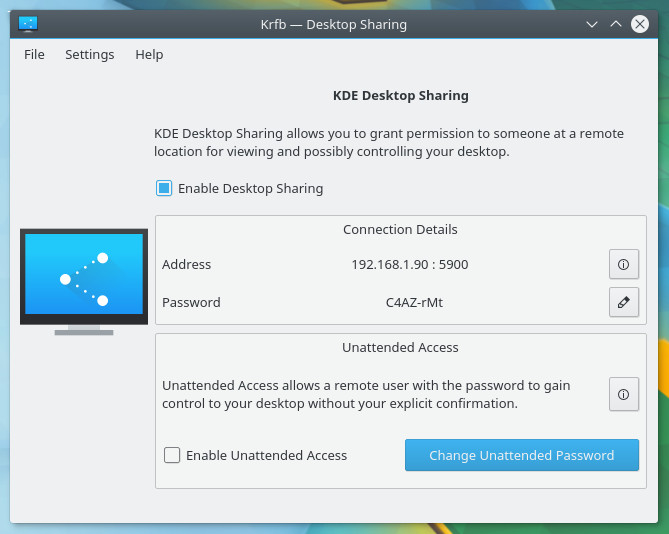
Task: Maximize the Krfb window
Action: [x=616, y=23]
